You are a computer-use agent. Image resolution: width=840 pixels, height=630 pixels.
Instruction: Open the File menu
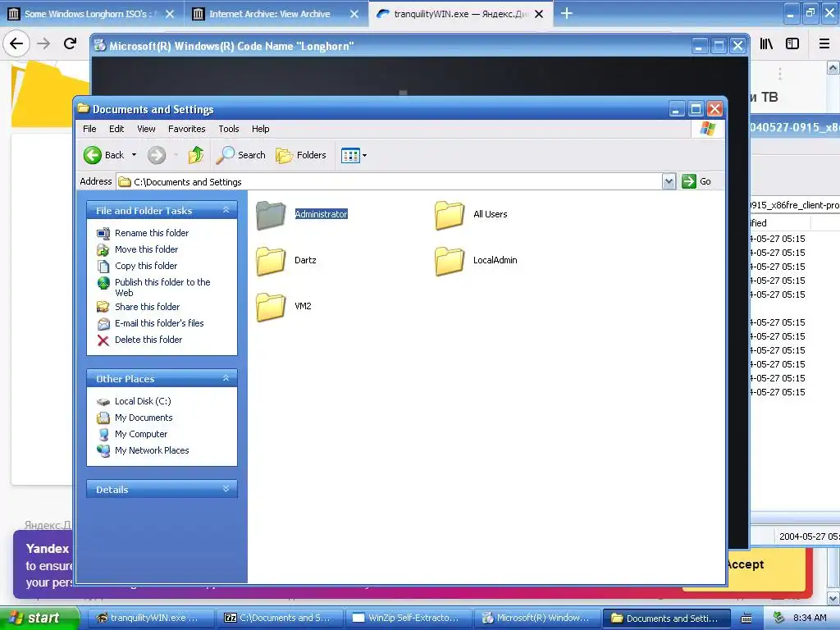[89, 129]
